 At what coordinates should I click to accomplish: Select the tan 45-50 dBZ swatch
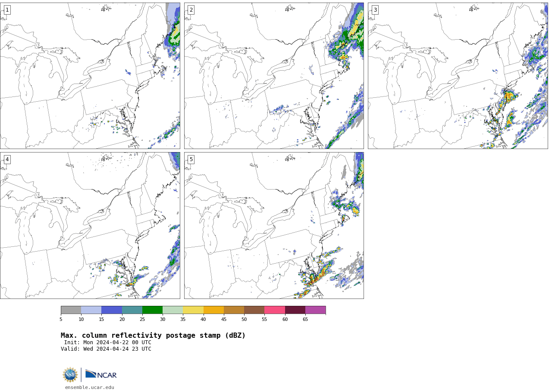tap(234, 310)
